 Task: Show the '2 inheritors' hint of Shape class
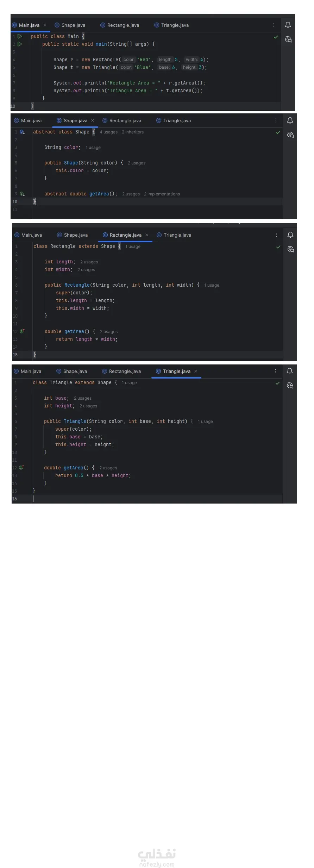point(133,132)
